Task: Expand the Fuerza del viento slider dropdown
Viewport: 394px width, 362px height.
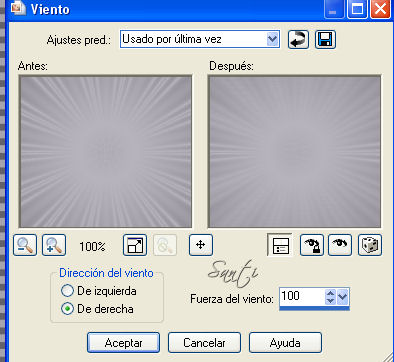Action: 343,296
